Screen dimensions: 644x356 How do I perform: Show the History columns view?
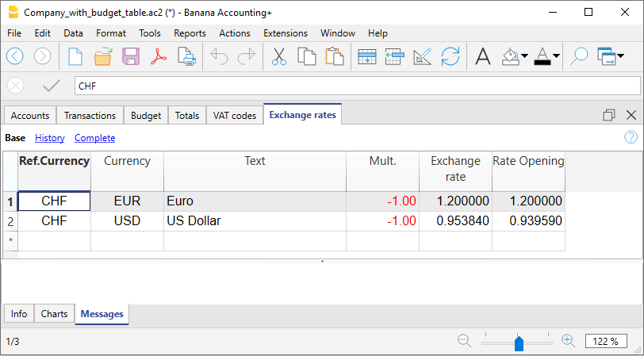50,138
